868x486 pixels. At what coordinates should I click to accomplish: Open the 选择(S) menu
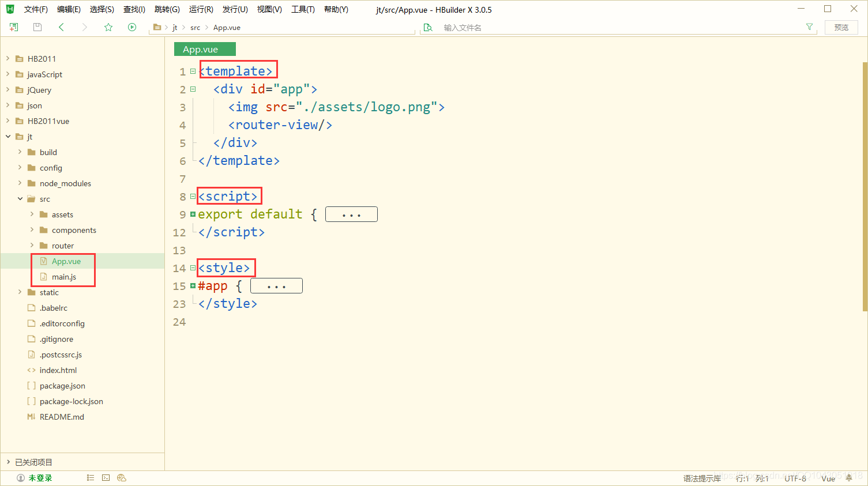(x=102, y=9)
